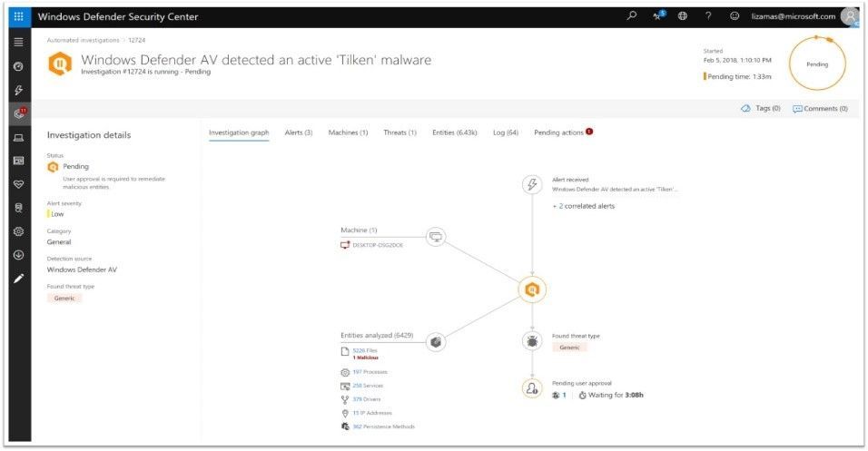The height and width of the screenshot is (451, 868).
Task: Click the Waiting for 3:08h text
Action: pyautogui.click(x=616, y=395)
